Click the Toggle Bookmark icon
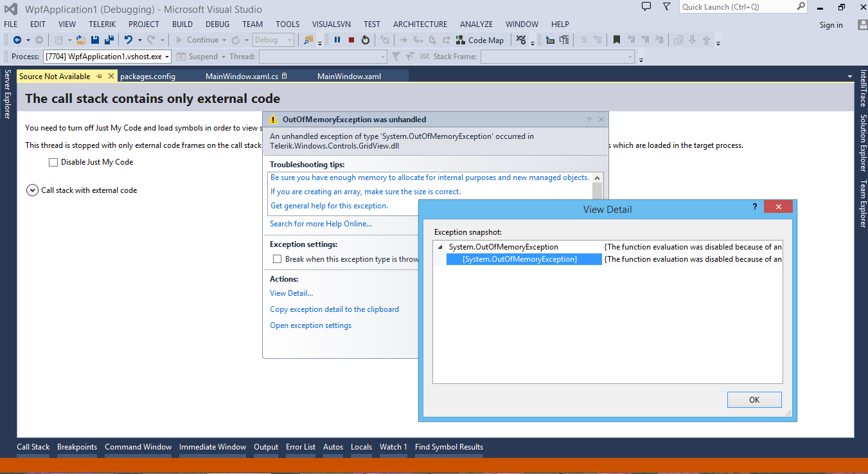Screen dimensions: 868x474 (x=617, y=40)
